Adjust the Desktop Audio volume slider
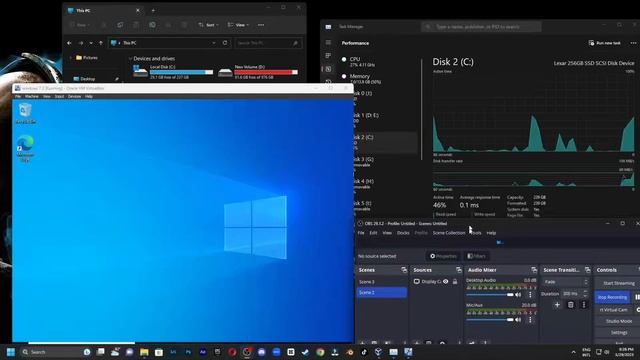Screen dimensions: 640x360 point(490,295)
